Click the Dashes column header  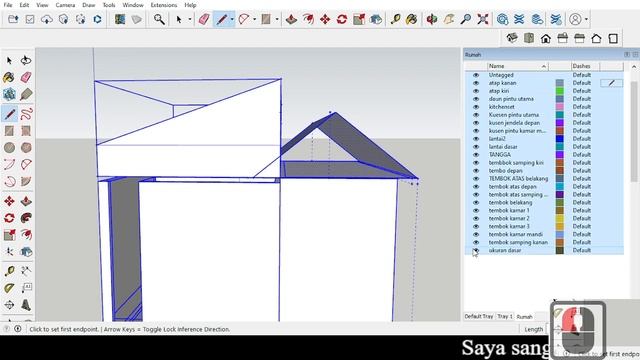point(585,66)
